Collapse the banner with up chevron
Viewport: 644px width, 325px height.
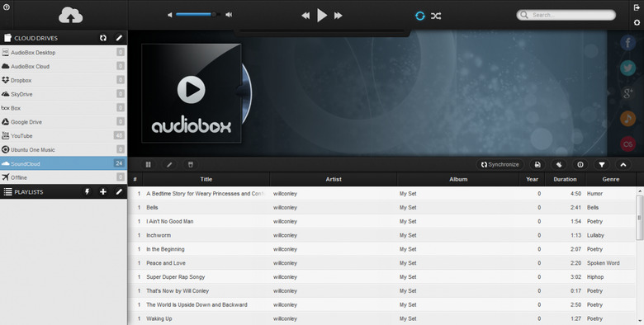(623, 164)
